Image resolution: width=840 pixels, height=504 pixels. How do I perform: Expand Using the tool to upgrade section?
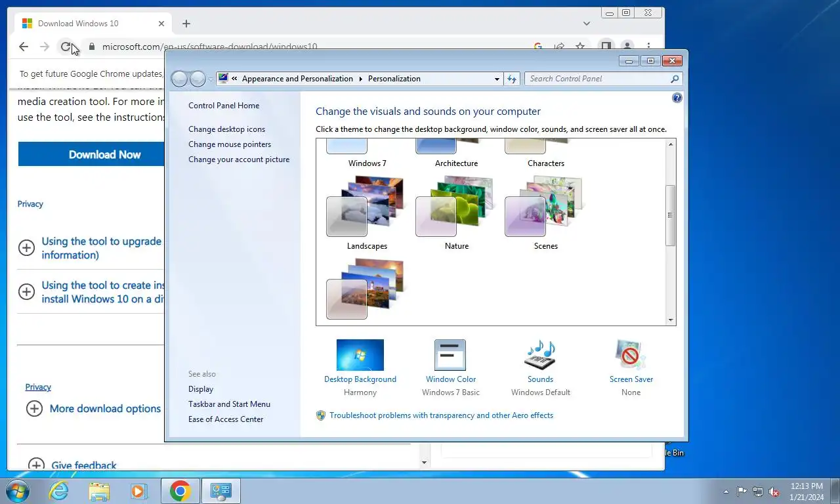(26, 247)
